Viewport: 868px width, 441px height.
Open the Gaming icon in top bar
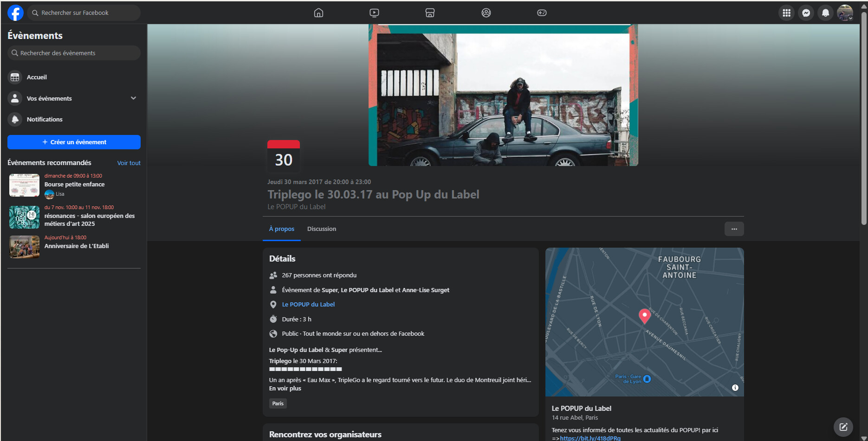click(x=542, y=13)
